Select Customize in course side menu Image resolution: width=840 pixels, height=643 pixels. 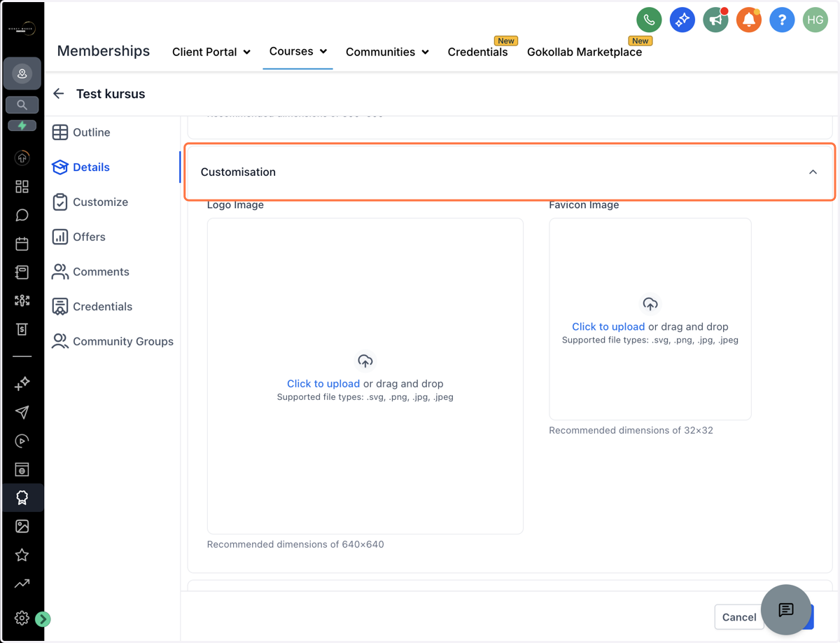[90, 202]
